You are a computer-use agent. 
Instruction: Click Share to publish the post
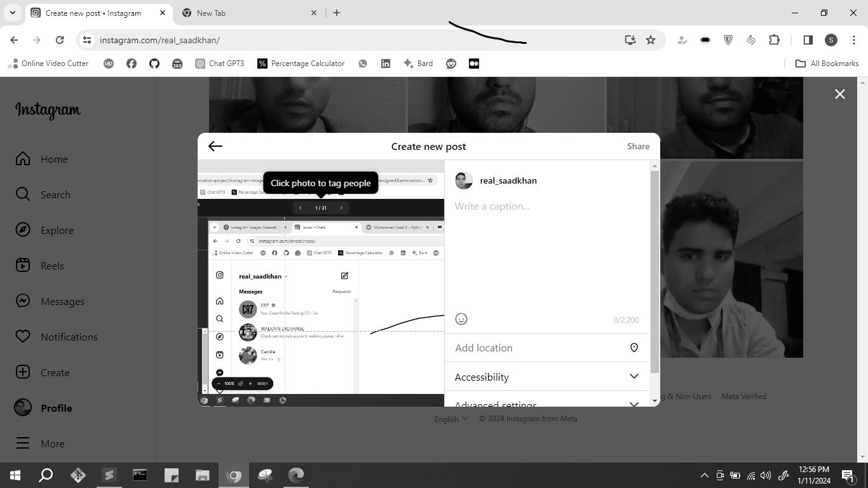click(638, 146)
